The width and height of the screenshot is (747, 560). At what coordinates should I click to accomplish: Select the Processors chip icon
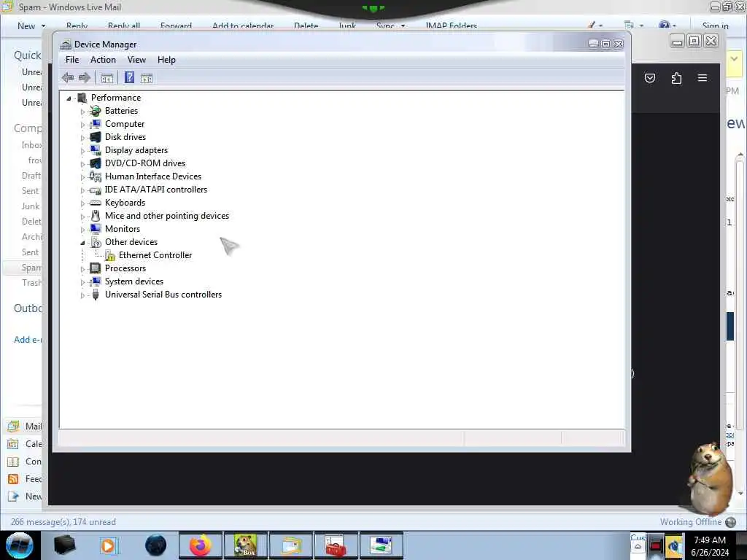(96, 268)
